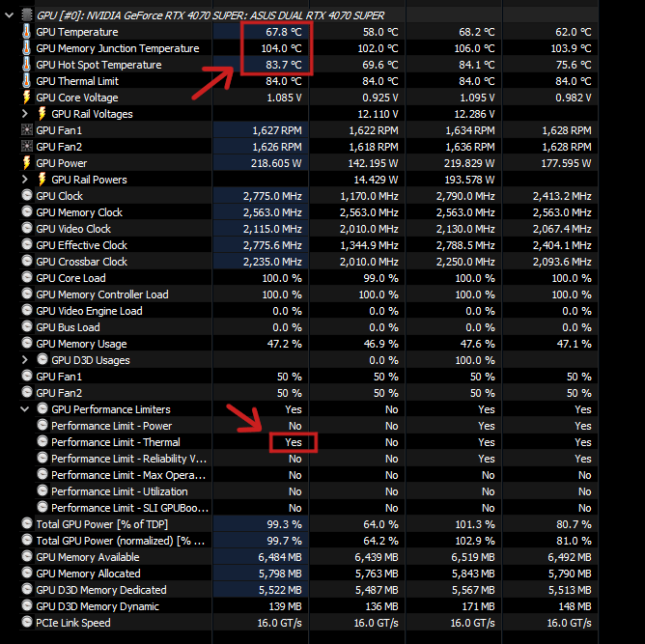
Task: Click fan icon beside GPU Fan1 RPM row
Action: (x=27, y=130)
